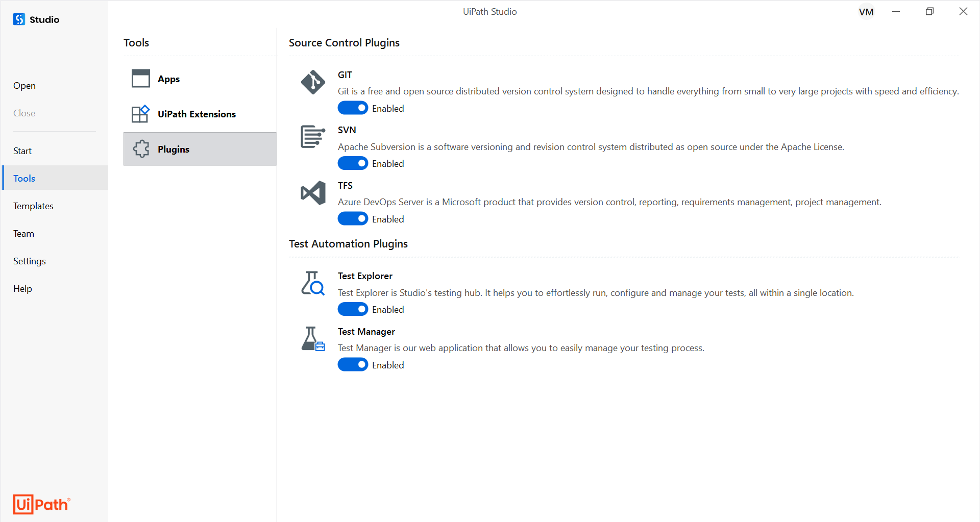Image resolution: width=980 pixels, height=522 pixels.
Task: Switch off the Test Manager plugin
Action: point(353,365)
